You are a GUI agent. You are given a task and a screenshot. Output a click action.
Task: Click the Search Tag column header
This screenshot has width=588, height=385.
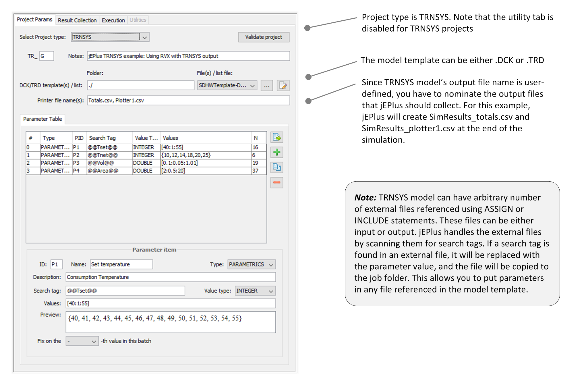109,138
